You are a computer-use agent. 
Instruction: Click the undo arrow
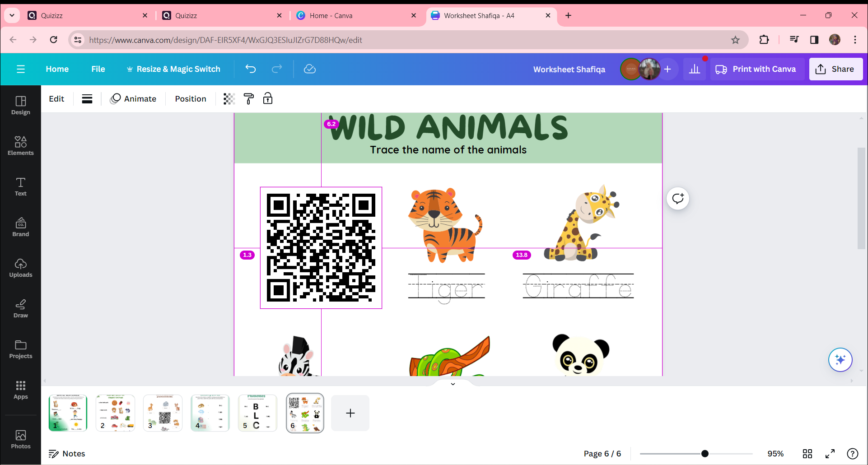click(x=251, y=69)
